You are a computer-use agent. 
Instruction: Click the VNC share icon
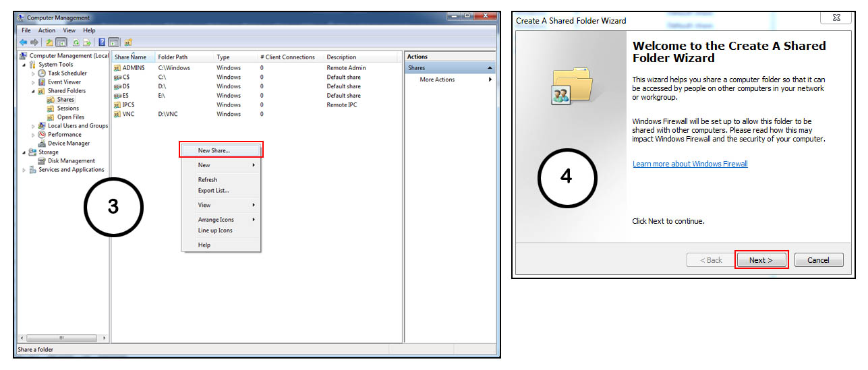[x=117, y=114]
